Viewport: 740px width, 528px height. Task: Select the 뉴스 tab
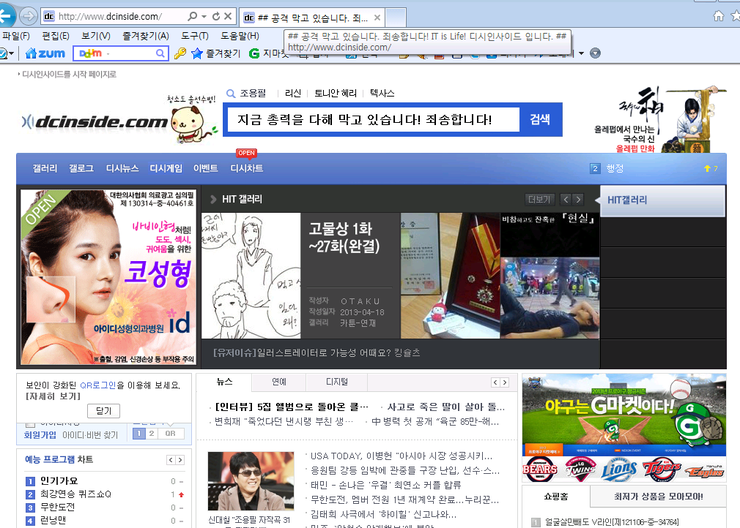click(224, 382)
